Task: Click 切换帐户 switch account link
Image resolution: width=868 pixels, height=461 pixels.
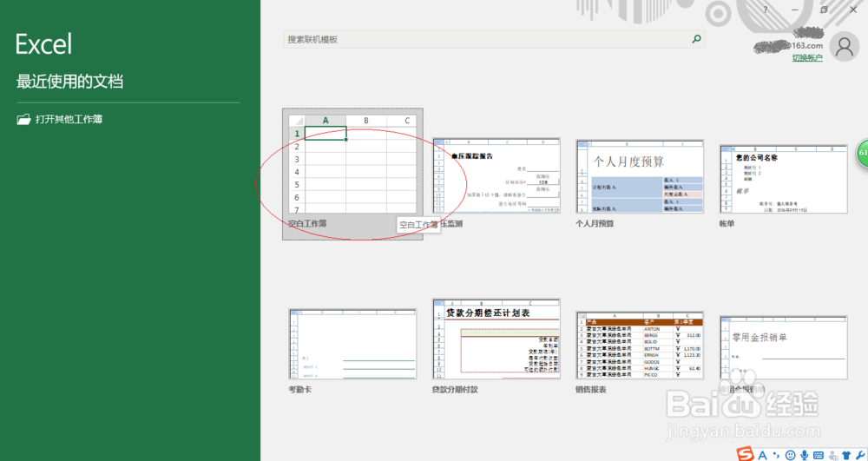Action: click(x=807, y=57)
